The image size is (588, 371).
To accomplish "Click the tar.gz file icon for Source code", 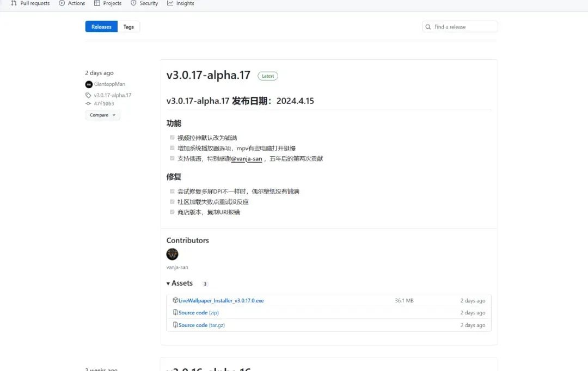I will point(175,325).
